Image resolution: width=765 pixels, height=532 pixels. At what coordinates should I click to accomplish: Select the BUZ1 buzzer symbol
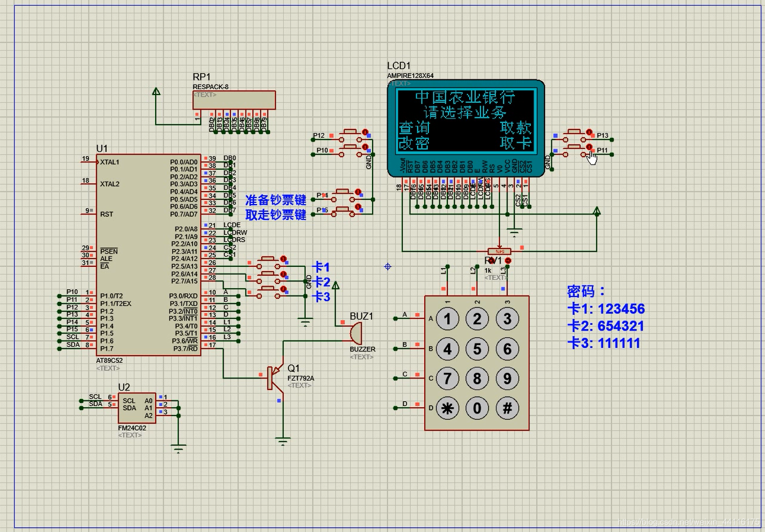coord(355,333)
